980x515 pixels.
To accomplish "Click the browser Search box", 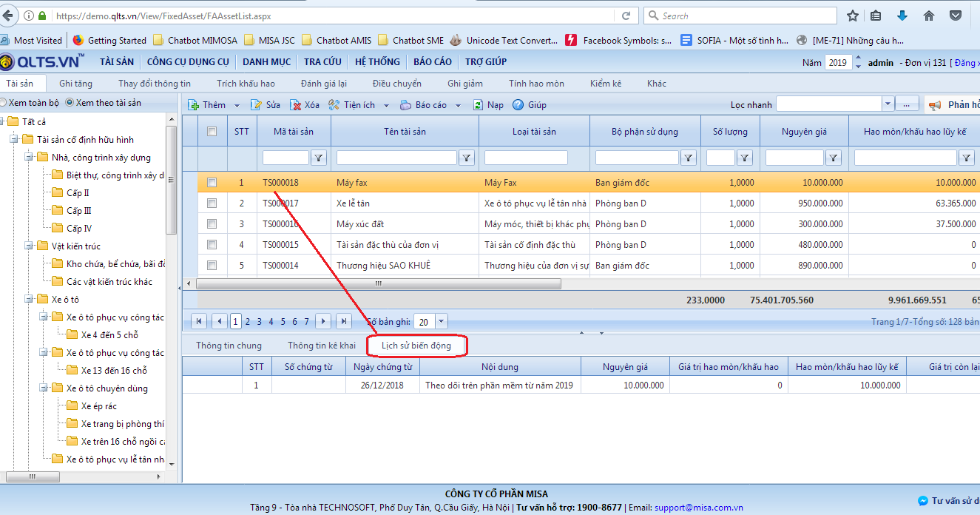I will point(740,16).
